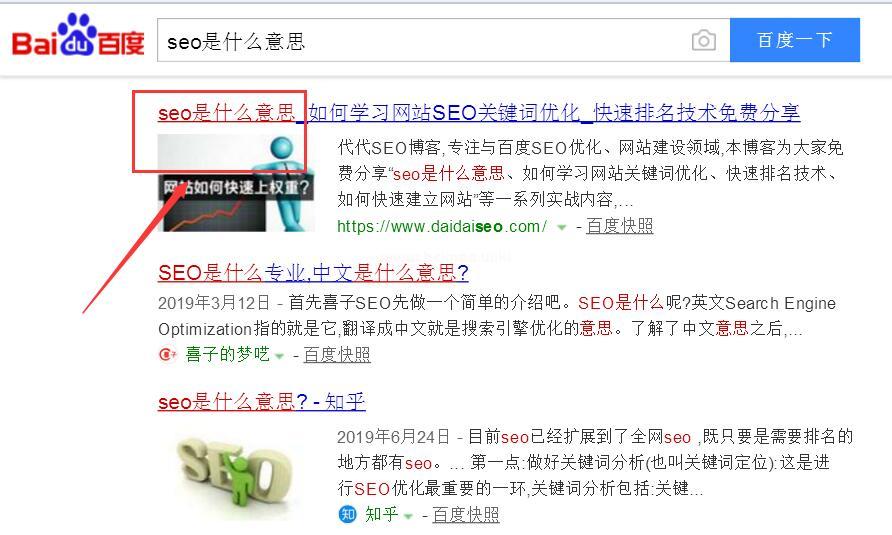Open result SEO是什么专业,中文是什么意思?
The image size is (892, 535).
313,273
